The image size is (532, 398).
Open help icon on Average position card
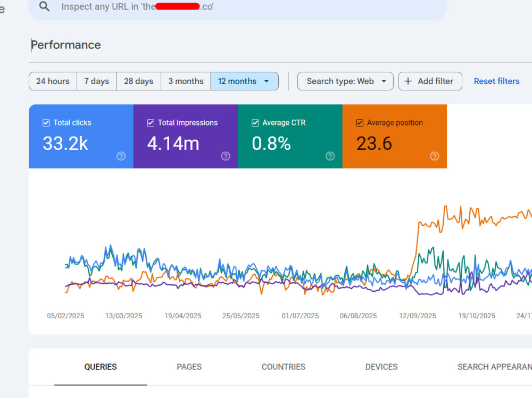coord(435,156)
